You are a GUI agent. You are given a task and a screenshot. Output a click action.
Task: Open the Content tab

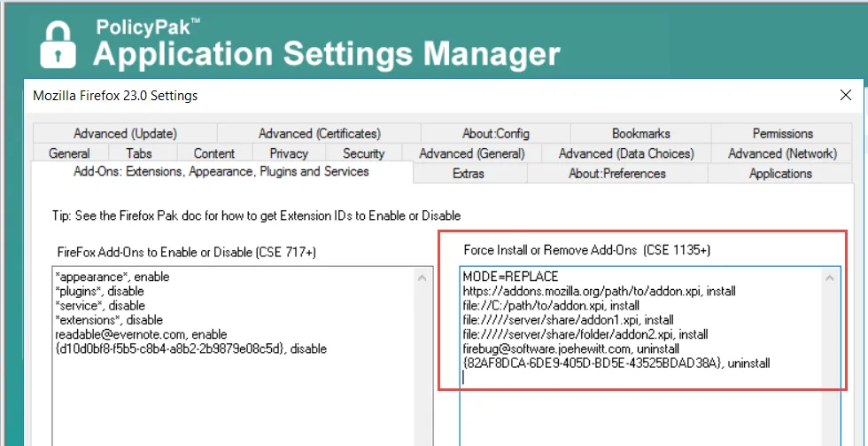coord(214,153)
